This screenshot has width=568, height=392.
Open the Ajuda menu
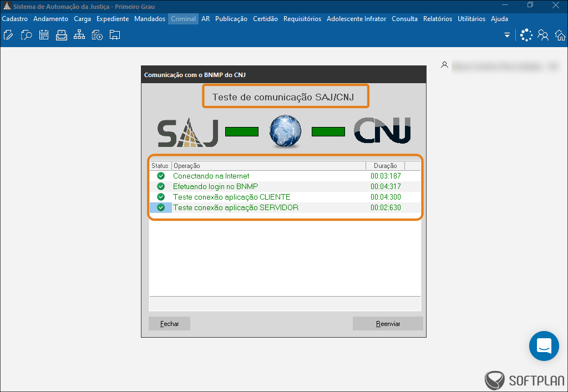pos(500,19)
